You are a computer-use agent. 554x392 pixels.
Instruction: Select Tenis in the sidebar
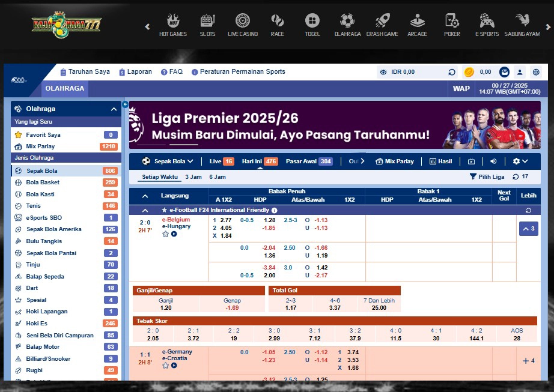pos(65,206)
